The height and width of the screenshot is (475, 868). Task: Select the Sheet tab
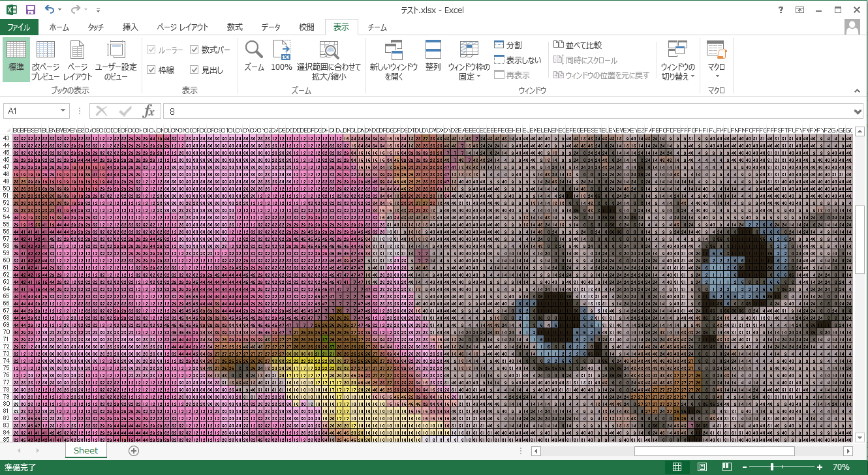pos(85,450)
